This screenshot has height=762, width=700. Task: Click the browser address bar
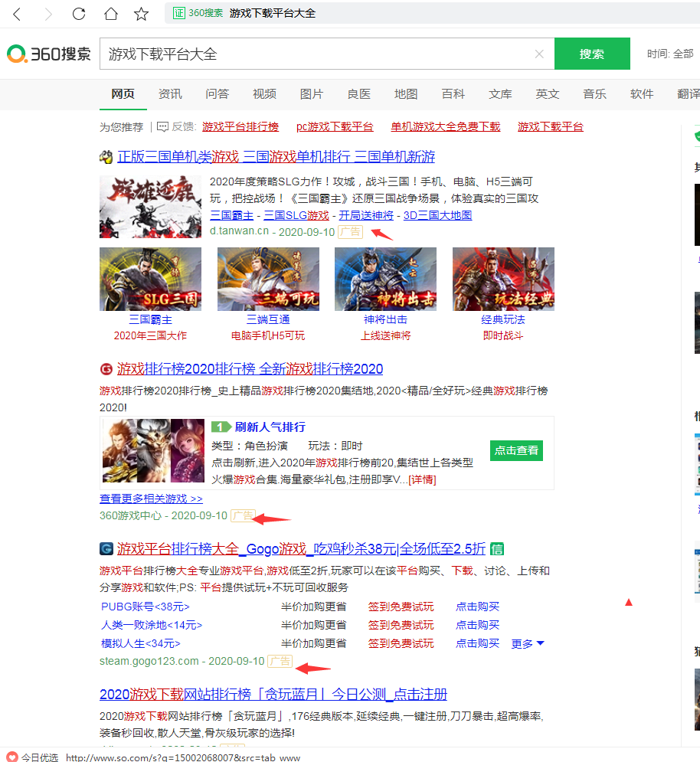[433, 13]
